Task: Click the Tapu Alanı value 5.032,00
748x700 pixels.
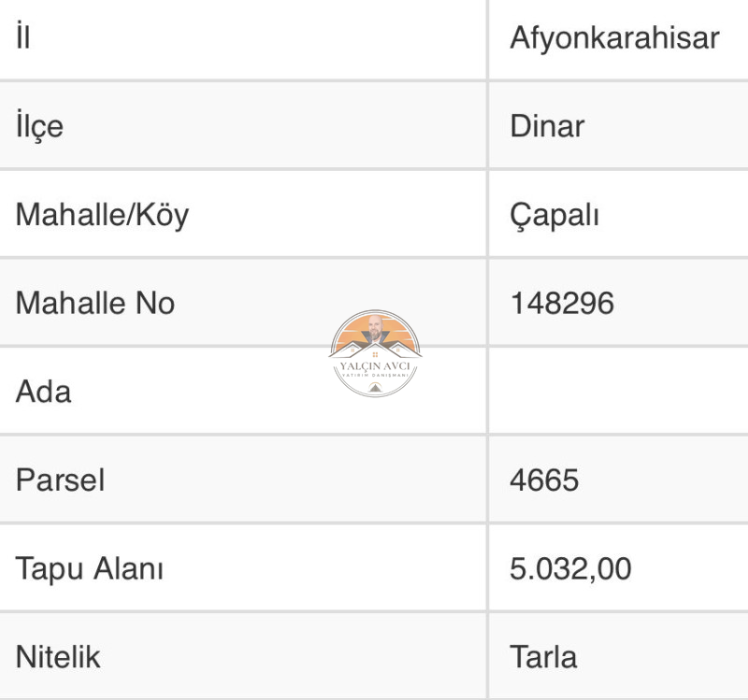Action: (570, 569)
